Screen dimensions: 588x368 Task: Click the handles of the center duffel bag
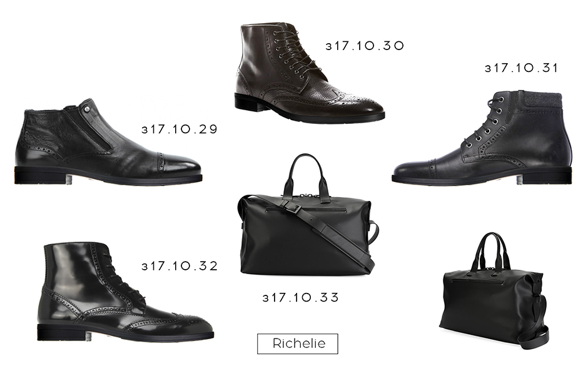306,175
